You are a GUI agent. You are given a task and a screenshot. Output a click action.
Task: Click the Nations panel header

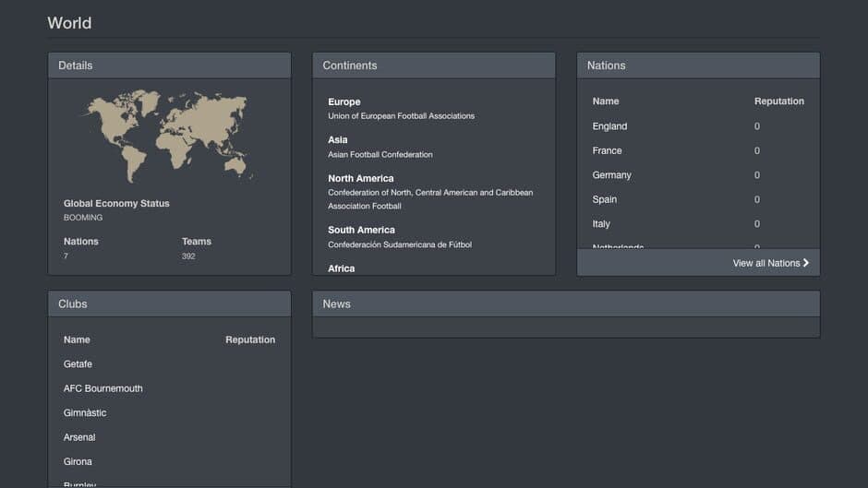(x=699, y=65)
